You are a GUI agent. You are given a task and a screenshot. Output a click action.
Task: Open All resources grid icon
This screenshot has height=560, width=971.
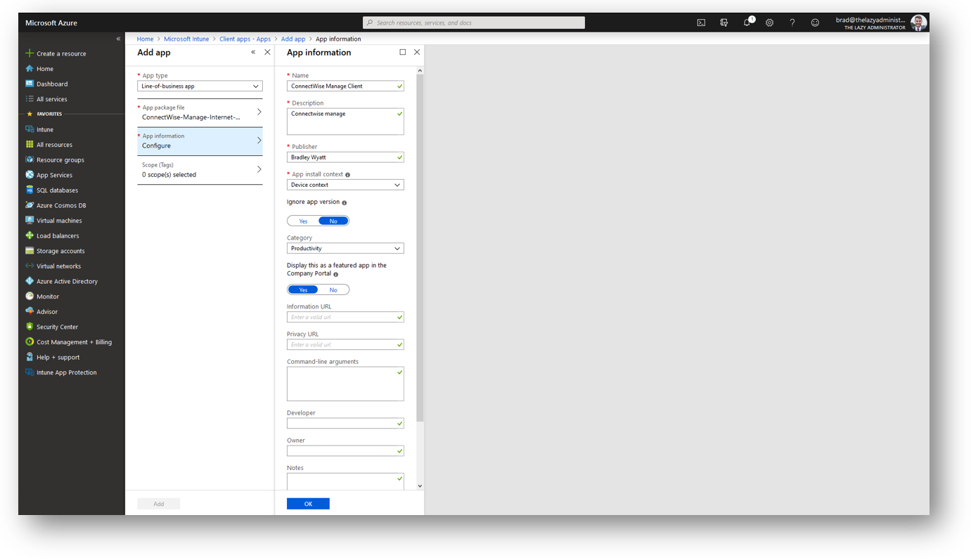(30, 145)
